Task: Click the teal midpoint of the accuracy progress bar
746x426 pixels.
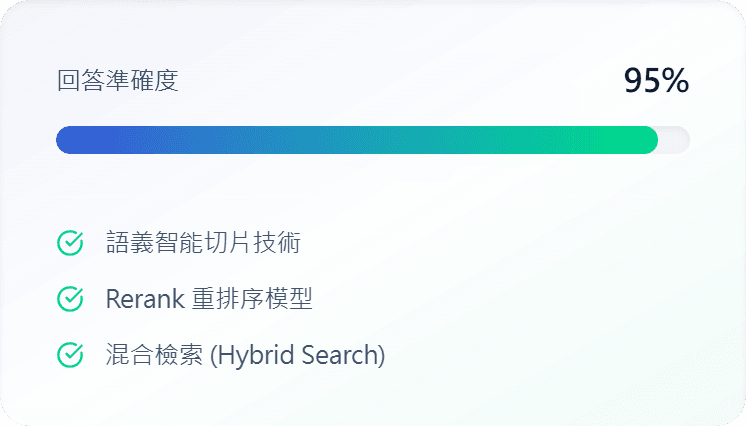Action: tap(357, 140)
